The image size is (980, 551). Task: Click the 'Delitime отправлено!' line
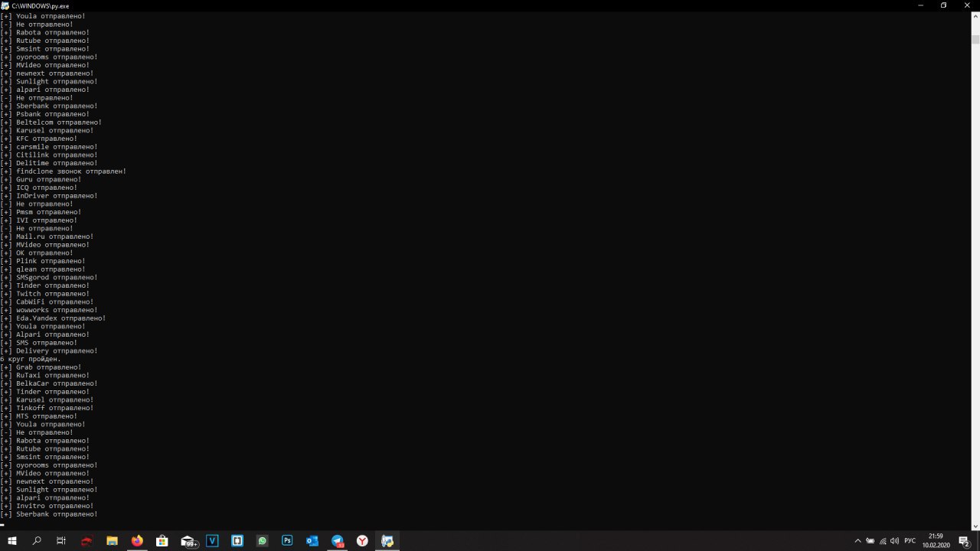[x=49, y=163]
